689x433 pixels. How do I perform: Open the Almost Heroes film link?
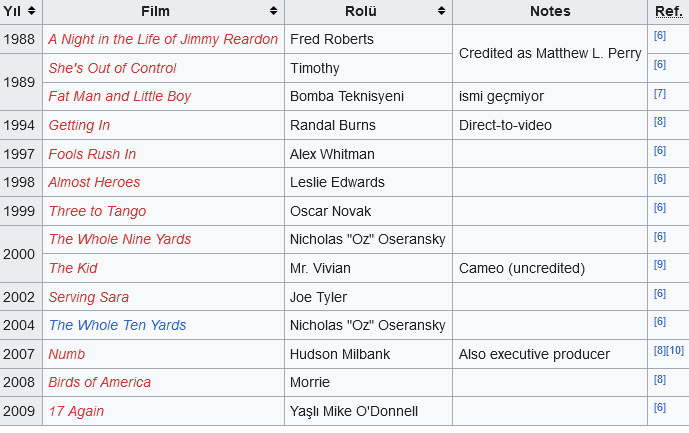click(94, 182)
